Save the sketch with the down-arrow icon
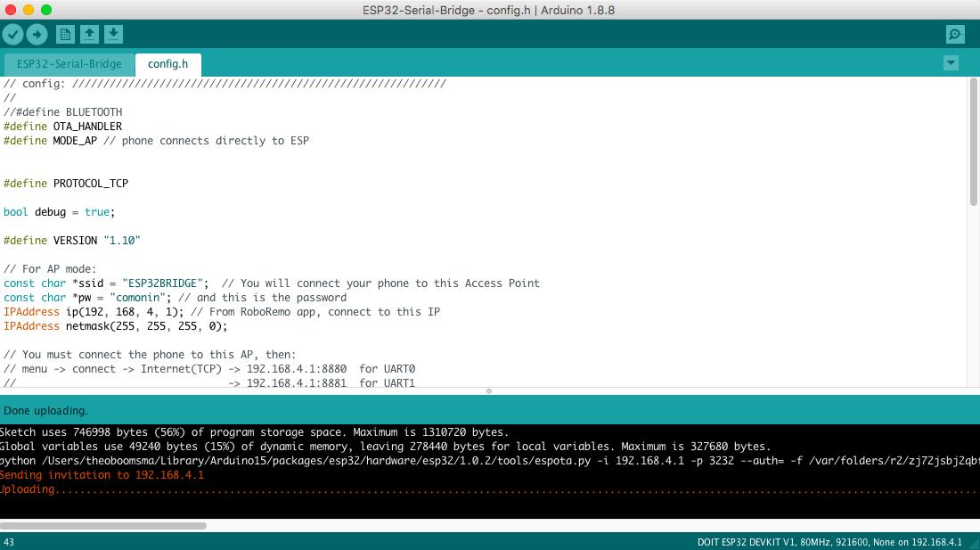The width and height of the screenshot is (980, 550). pyautogui.click(x=113, y=34)
